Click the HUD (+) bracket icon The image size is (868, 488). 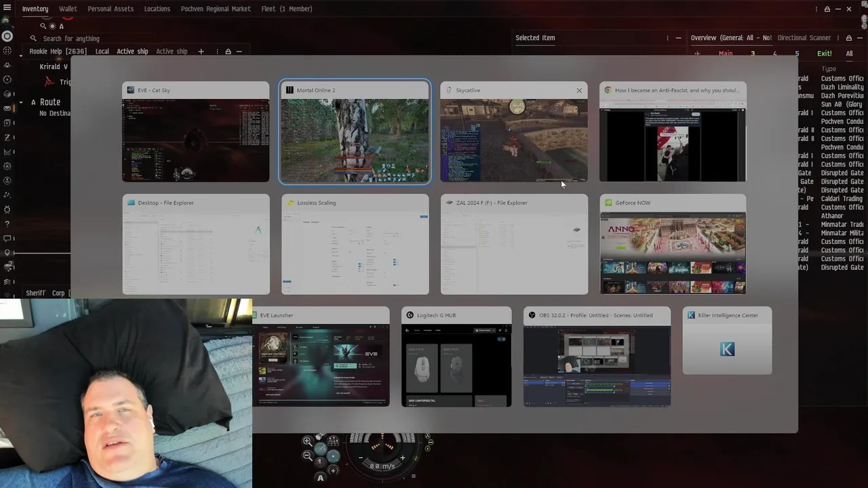(x=333, y=470)
